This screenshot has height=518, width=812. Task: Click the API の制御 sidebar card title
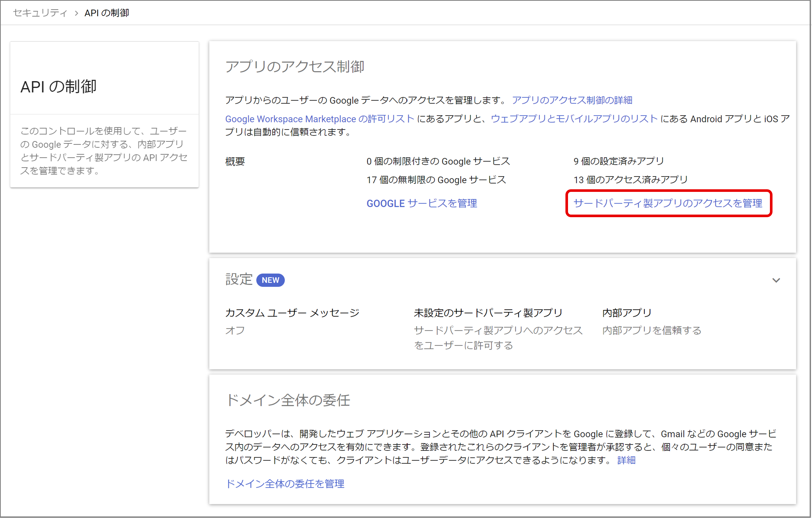[x=59, y=87]
